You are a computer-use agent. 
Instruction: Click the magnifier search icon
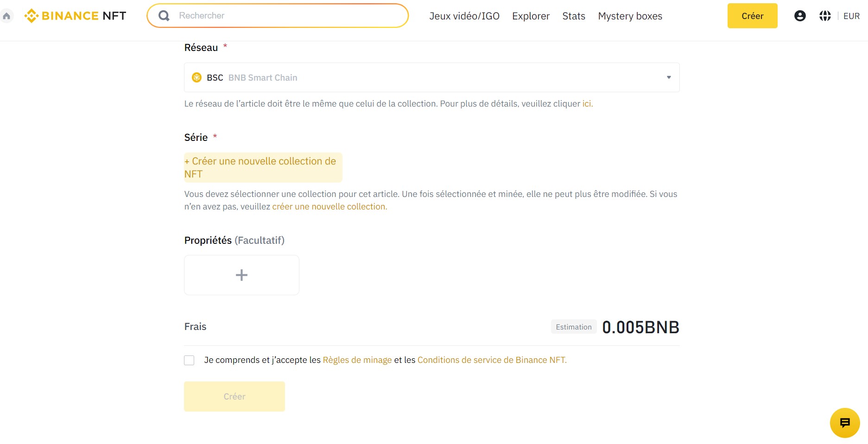click(163, 15)
